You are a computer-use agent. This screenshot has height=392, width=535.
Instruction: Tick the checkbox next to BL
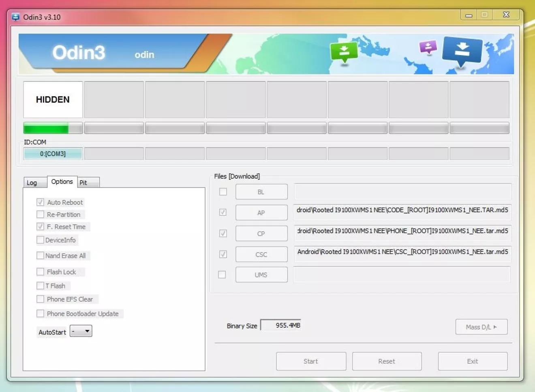223,192
